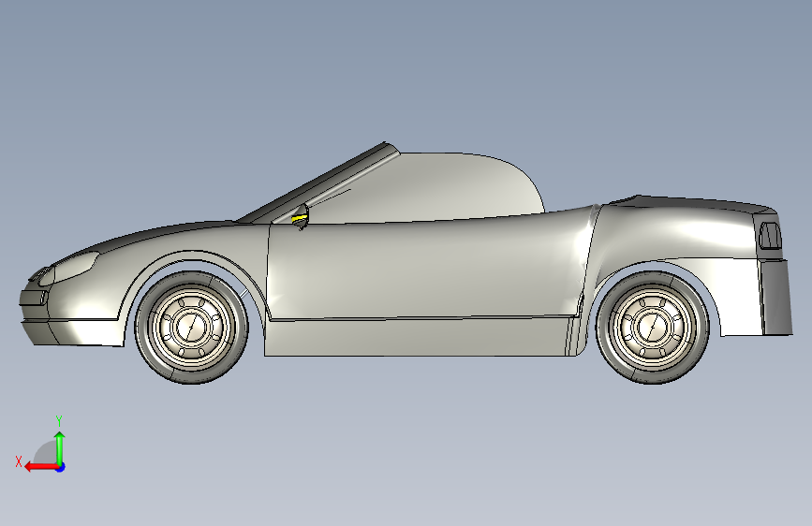Click the Y axis label

[x=59, y=420]
